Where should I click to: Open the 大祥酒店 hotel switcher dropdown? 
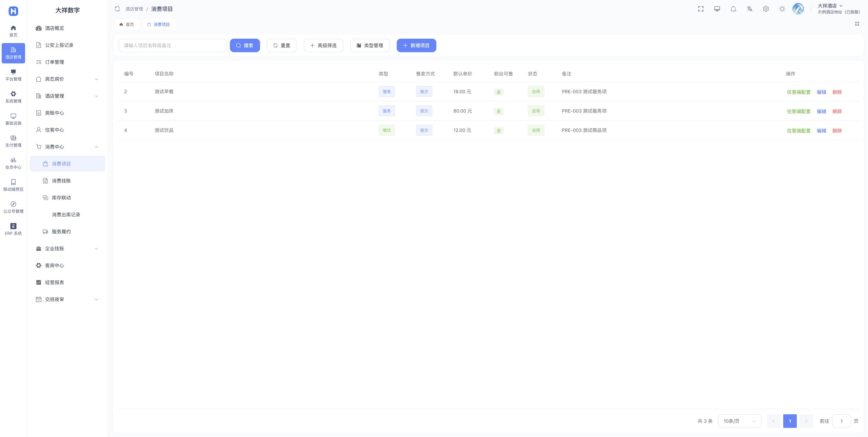(x=830, y=6)
